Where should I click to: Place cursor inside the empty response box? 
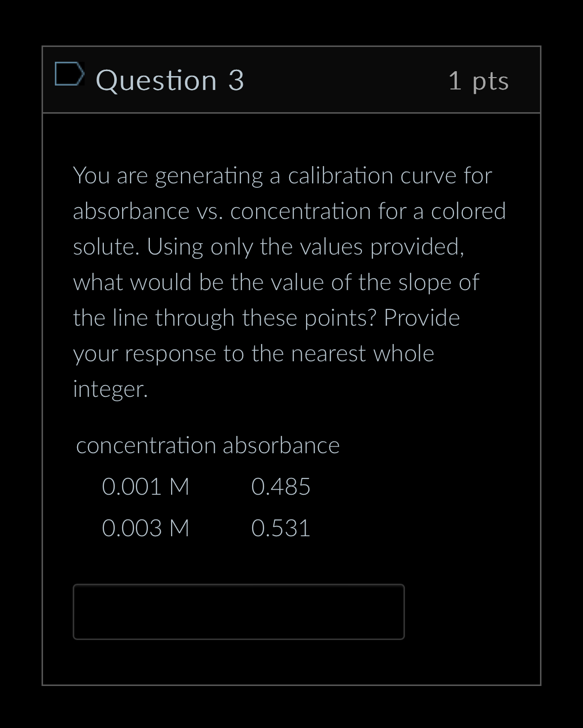239,612
